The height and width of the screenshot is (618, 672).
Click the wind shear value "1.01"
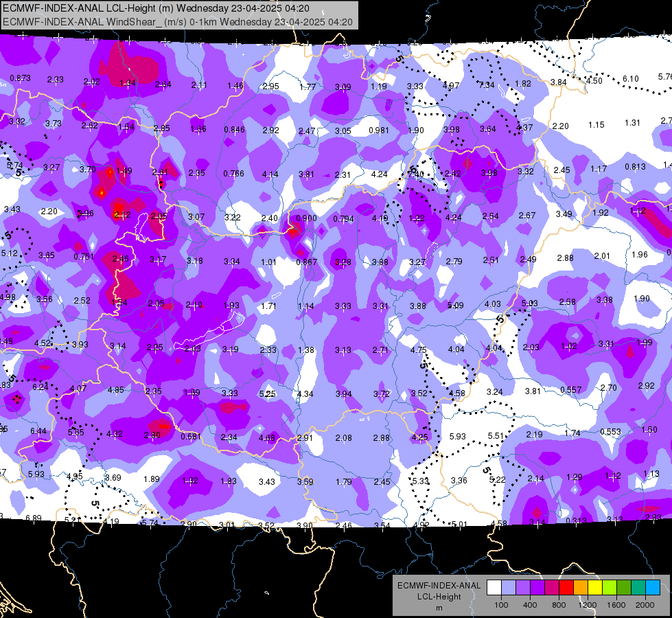click(268, 262)
